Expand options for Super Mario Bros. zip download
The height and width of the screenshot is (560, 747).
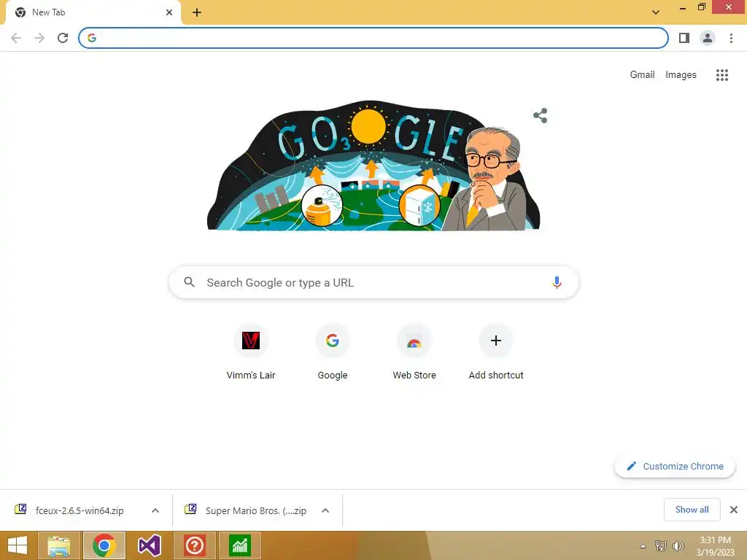pos(325,510)
